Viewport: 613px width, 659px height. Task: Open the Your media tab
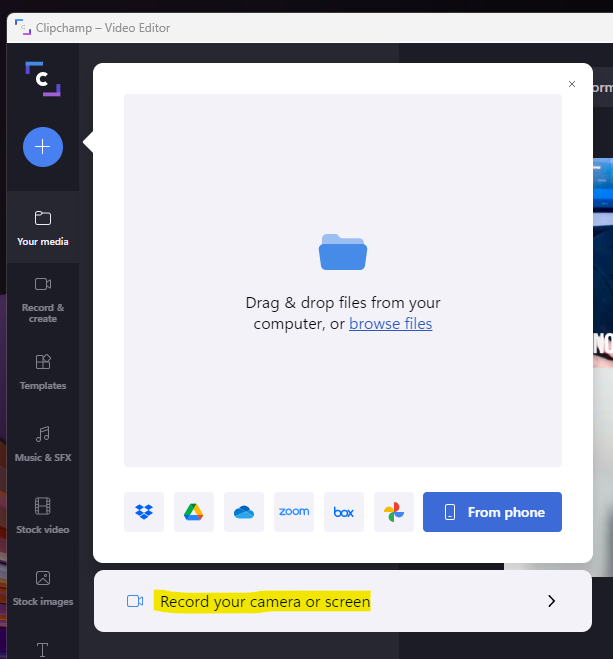point(43,228)
